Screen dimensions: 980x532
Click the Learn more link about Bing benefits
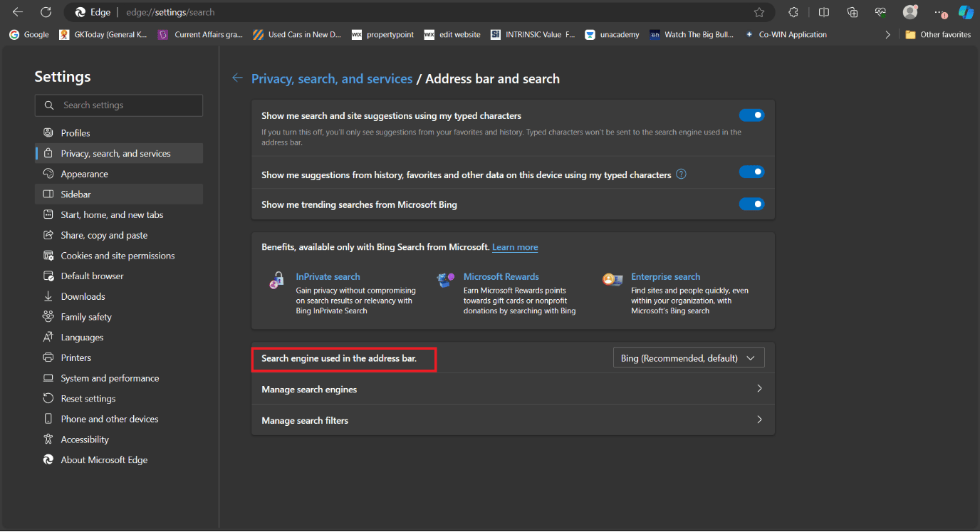point(515,247)
